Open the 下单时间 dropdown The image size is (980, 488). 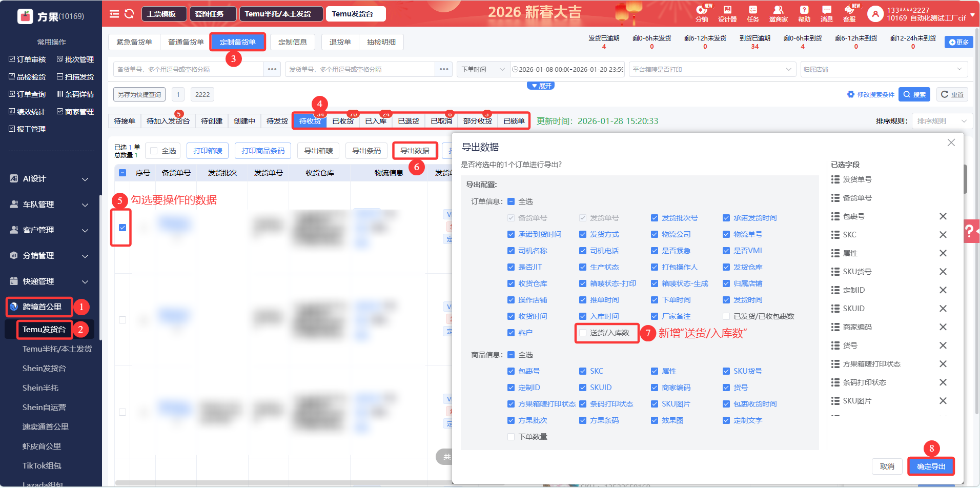coord(483,69)
